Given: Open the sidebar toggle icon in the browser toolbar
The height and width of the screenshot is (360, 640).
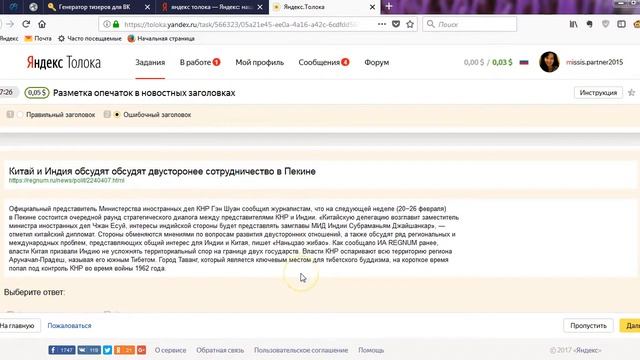Looking at the screenshot, I should tap(621, 24).
